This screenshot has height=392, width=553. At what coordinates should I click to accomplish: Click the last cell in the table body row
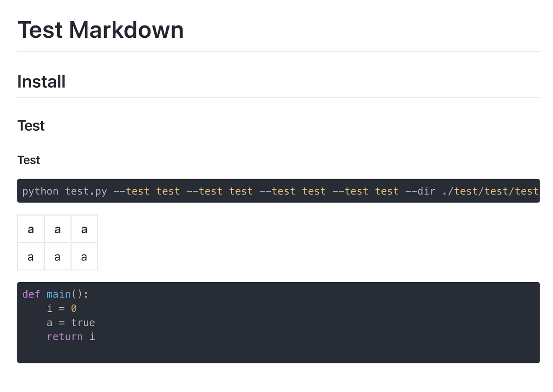coord(84,256)
